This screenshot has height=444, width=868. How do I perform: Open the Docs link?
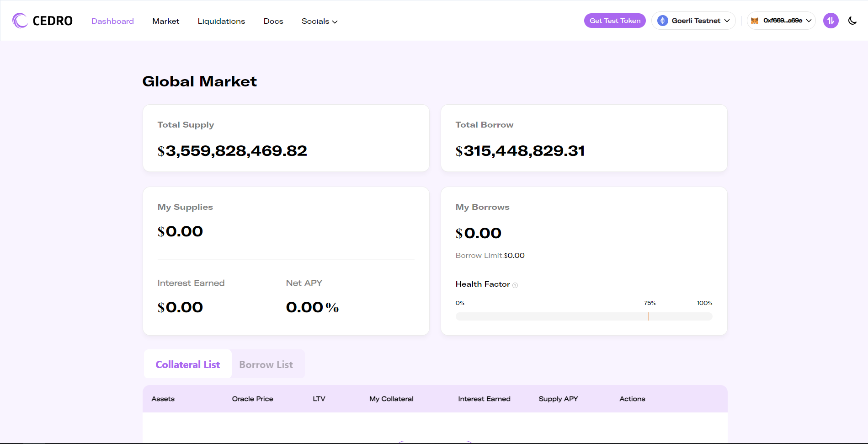pyautogui.click(x=273, y=21)
